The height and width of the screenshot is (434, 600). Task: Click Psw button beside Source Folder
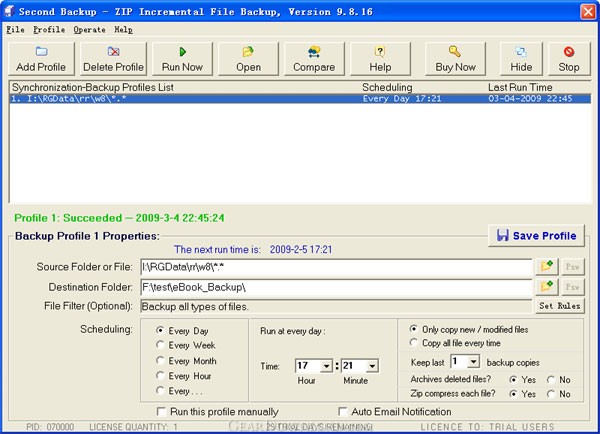(x=572, y=266)
